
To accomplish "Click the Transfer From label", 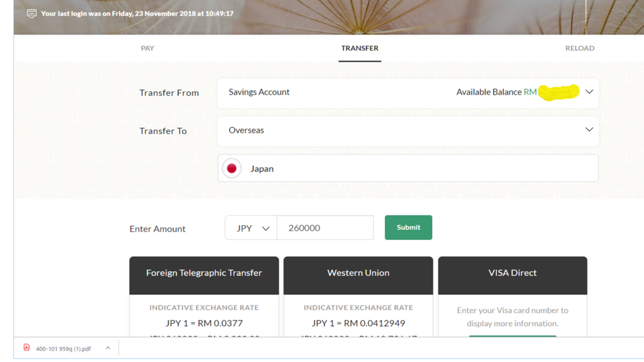I will click(169, 93).
